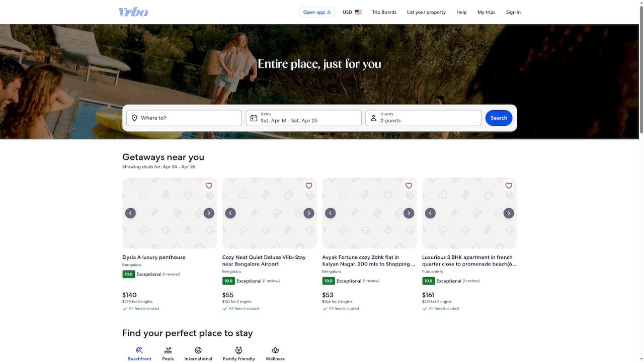The image size is (644, 362).
Task: Show previous photo of Elysia penthouse listing
Action: [x=130, y=213]
